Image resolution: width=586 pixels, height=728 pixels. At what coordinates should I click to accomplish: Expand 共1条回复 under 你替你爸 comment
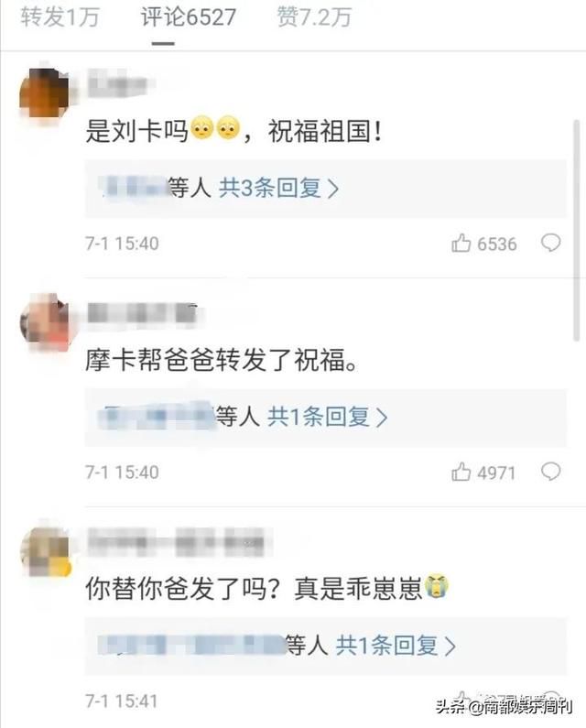click(396, 646)
